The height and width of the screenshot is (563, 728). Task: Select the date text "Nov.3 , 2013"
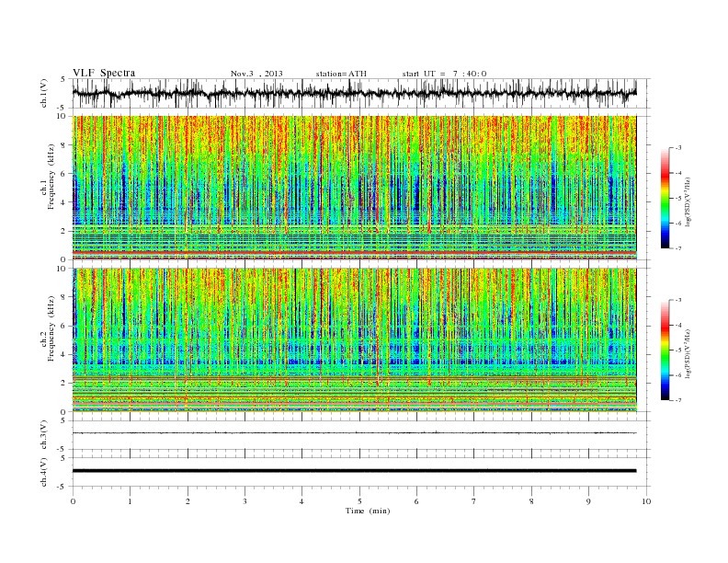coord(256,74)
